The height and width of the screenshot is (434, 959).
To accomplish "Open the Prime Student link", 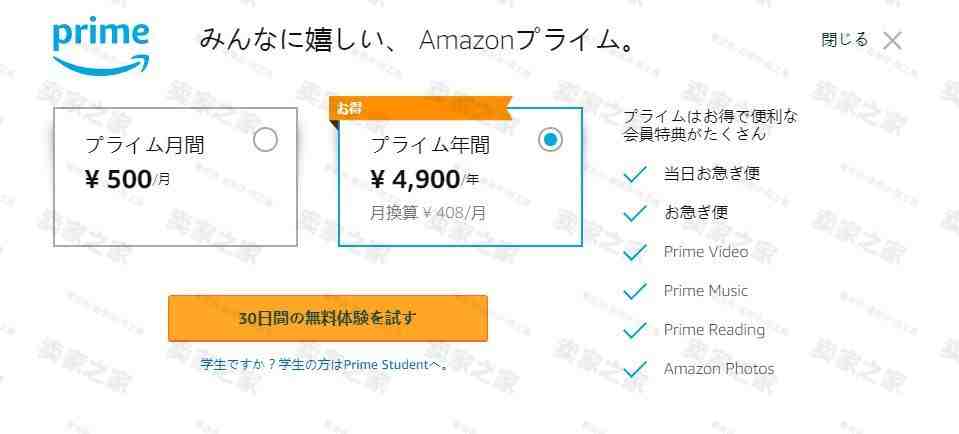I will (x=385, y=365).
